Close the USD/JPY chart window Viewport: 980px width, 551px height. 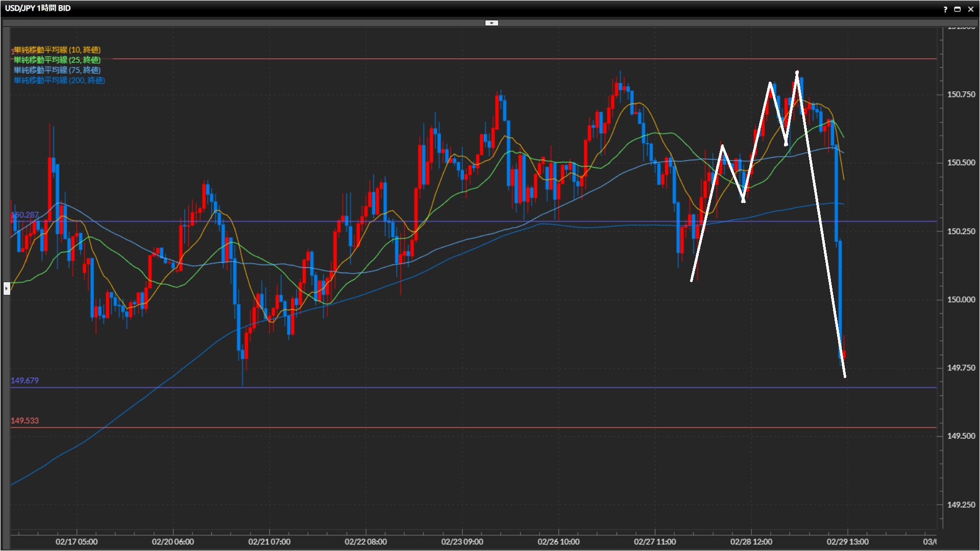pyautogui.click(x=970, y=9)
